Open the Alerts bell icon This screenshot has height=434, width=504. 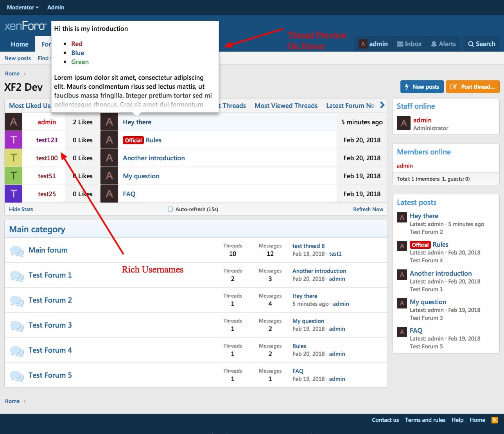pos(434,44)
